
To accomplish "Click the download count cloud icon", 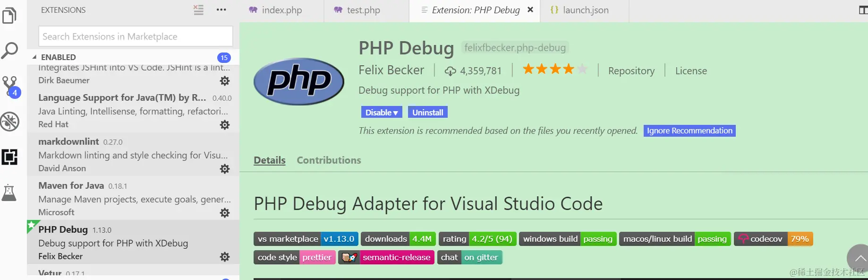I will [450, 71].
